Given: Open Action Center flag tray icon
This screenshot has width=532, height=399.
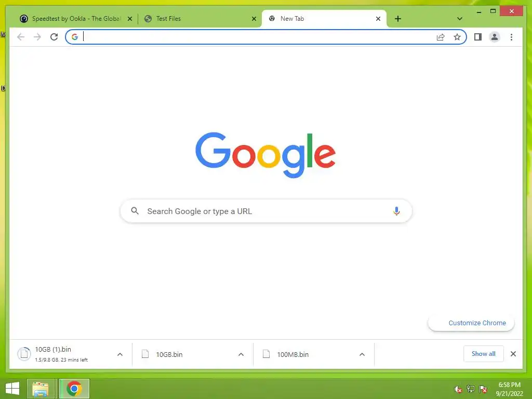Looking at the screenshot, I should [x=483, y=389].
